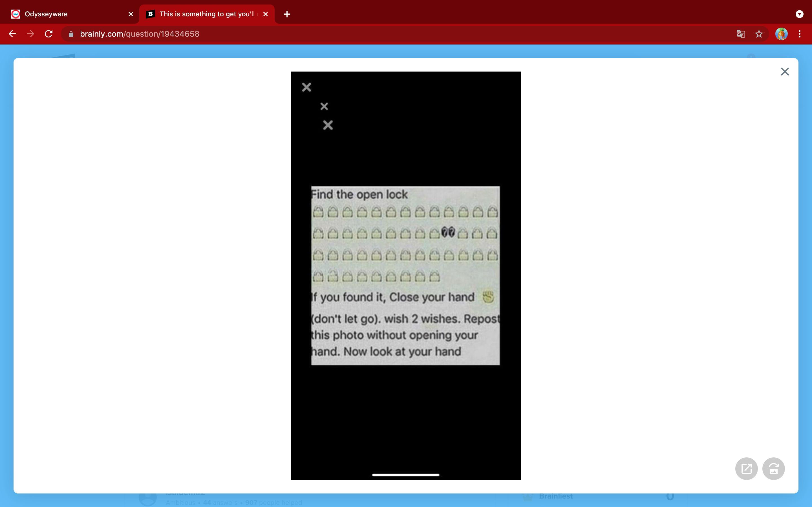Rotate the attached image
Image resolution: width=812 pixels, height=507 pixels.
pos(773,468)
